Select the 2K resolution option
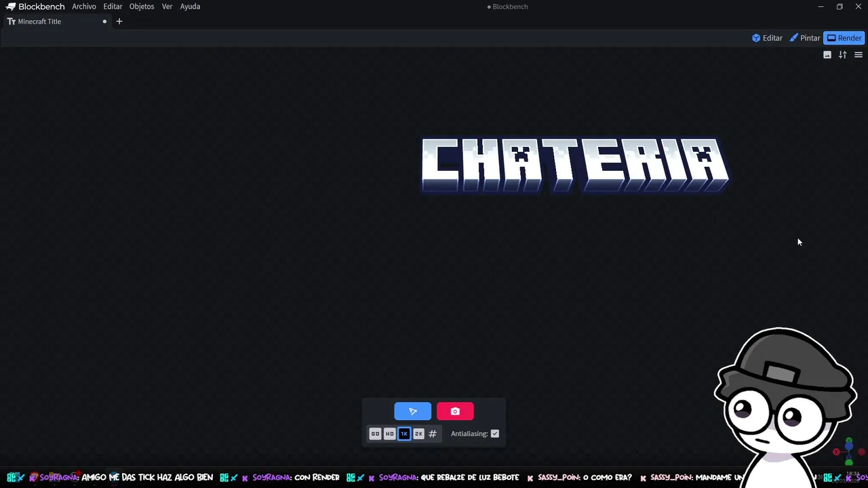This screenshot has height=488, width=868. click(x=418, y=434)
